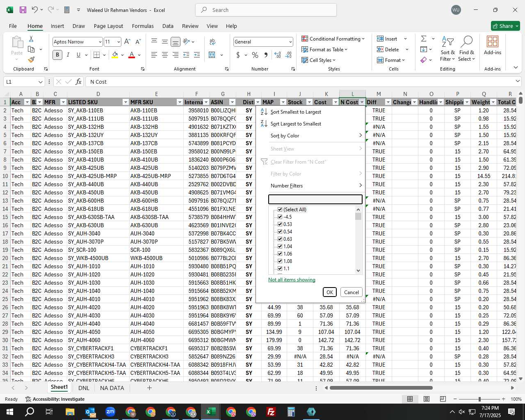Screen dimensions: 525x420
Task: Click the filter search box
Action: coord(315,199)
